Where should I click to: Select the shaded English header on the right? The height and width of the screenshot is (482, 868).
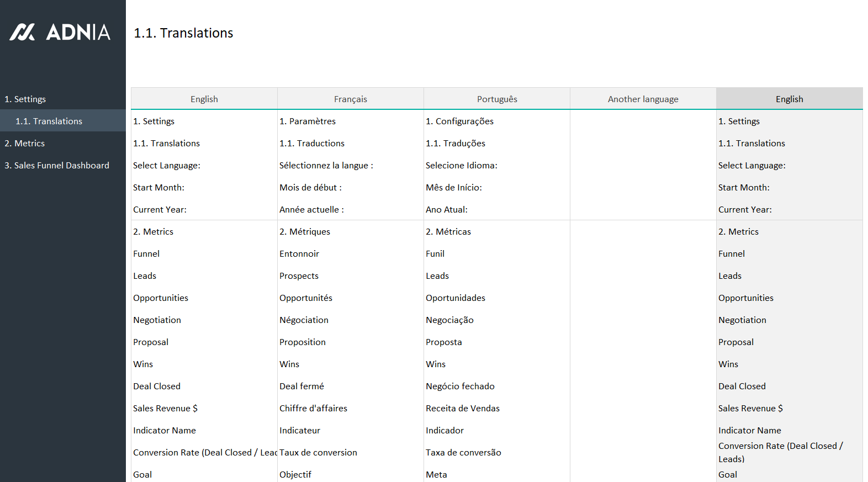pyautogui.click(x=789, y=99)
